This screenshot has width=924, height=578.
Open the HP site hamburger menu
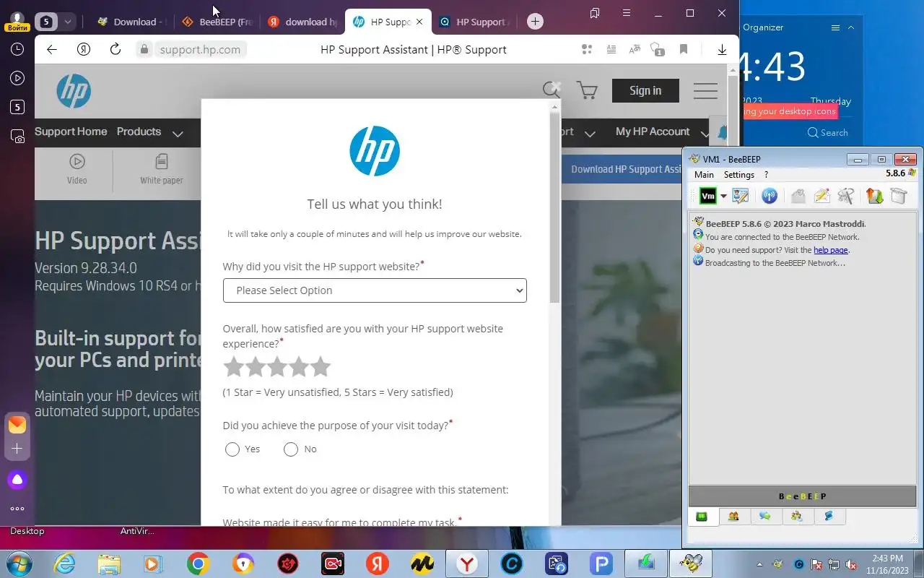[705, 90]
